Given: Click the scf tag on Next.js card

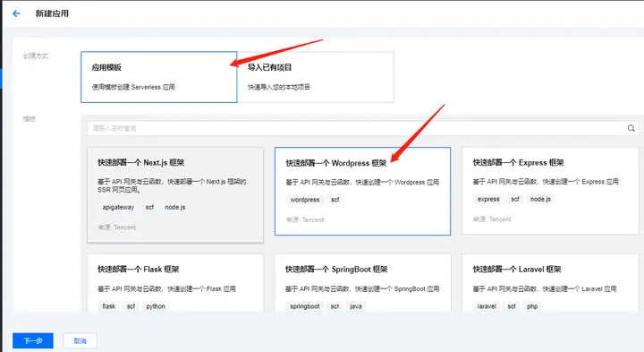Looking at the screenshot, I should point(149,207).
